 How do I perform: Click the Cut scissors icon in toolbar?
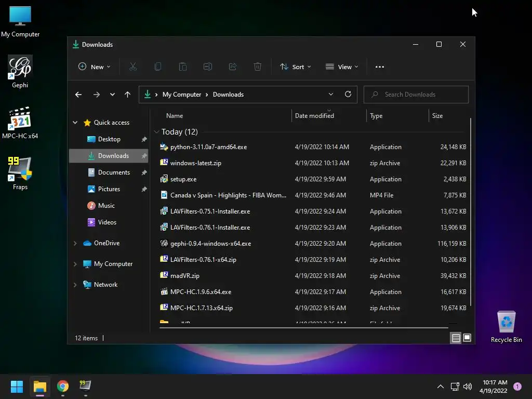click(x=132, y=67)
